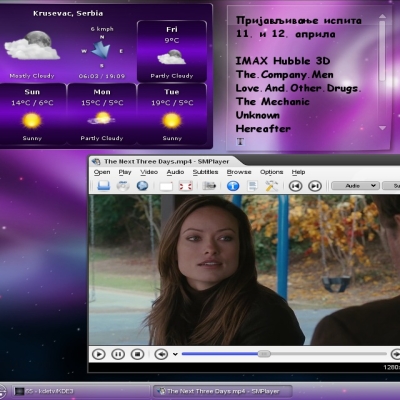Image resolution: width=400 pixels, height=400 pixels.
Task: Click 'The.Company.Men' note line
Action: click(284, 75)
